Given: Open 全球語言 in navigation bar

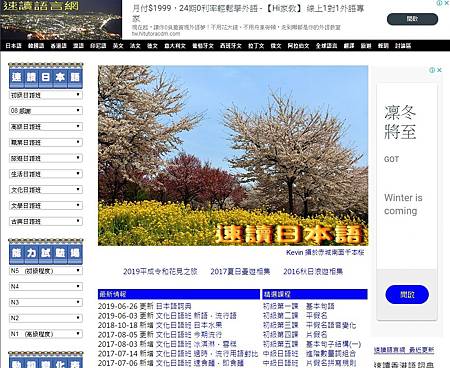Looking at the screenshot, I should pos(326,46).
